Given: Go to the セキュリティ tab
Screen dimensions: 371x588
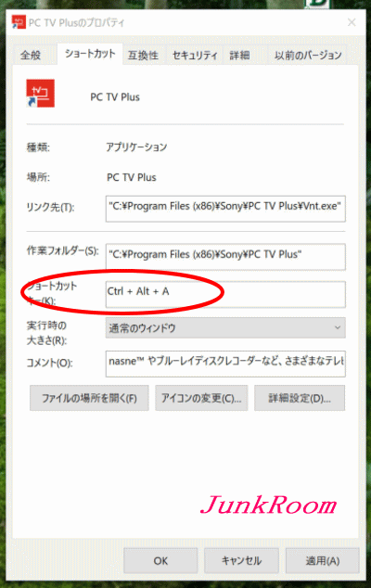Looking at the screenshot, I should pos(195,56).
